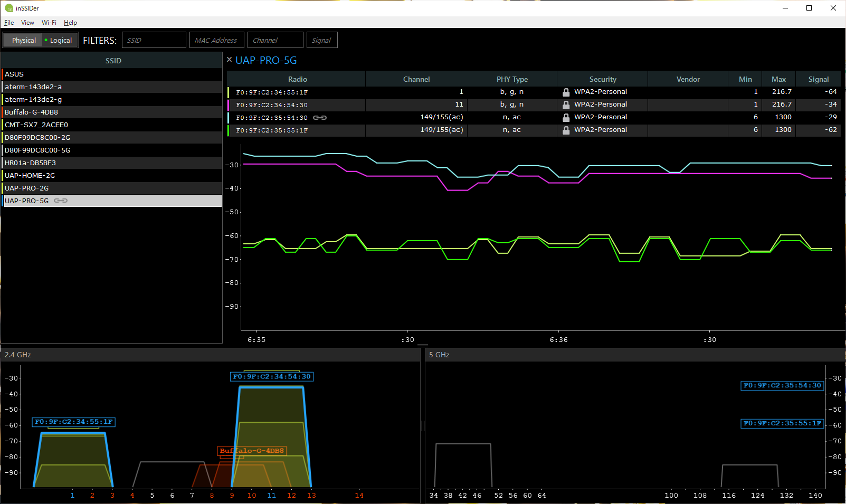This screenshot has height=504, width=846.
Task: Click F0:9F:C2:35:55:1F label in 5 GHz chart
Action: [782, 423]
